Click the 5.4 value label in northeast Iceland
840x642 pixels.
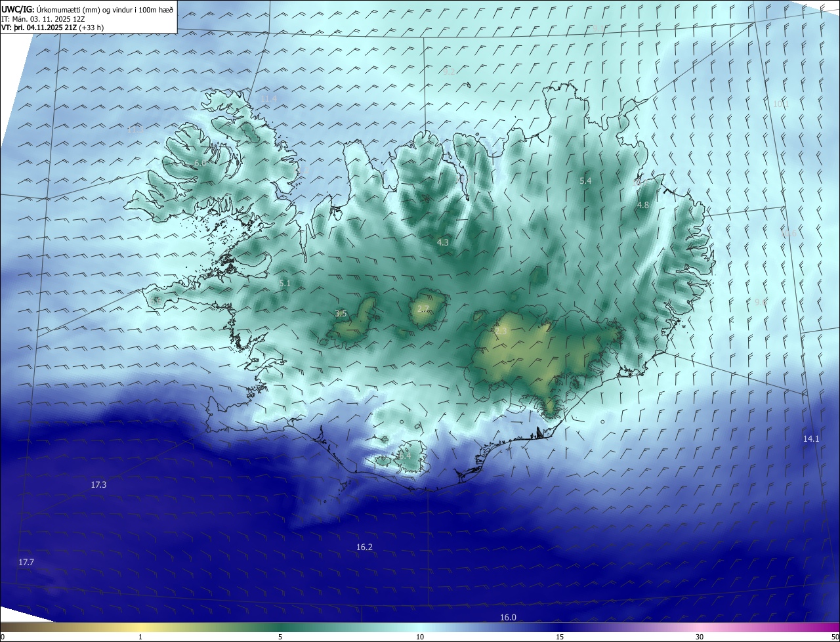point(585,181)
